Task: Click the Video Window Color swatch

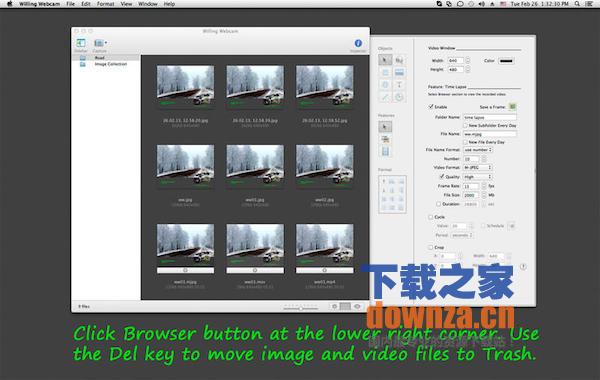Action: coord(506,61)
